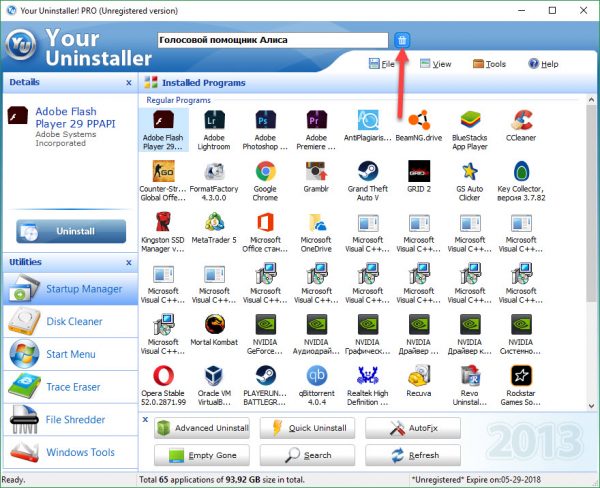This screenshot has width=600, height=488.
Task: Open Disk Cleaner utility
Action: 70,322
